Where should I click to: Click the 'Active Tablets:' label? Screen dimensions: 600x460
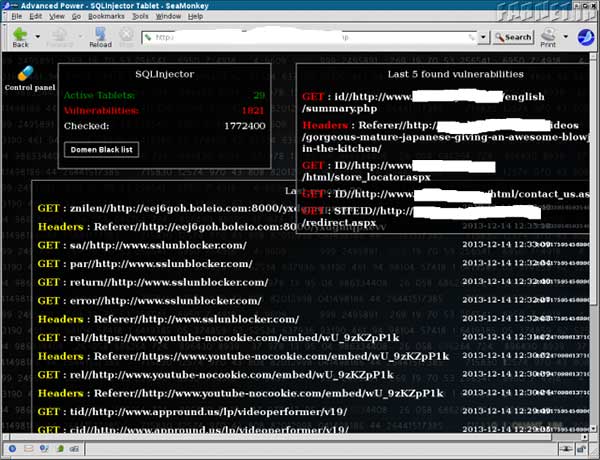point(99,95)
